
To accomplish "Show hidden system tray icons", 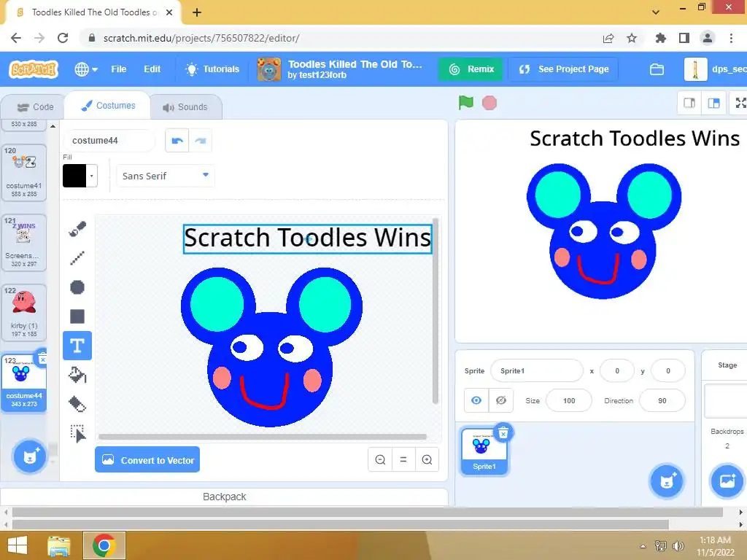I will 643,546.
